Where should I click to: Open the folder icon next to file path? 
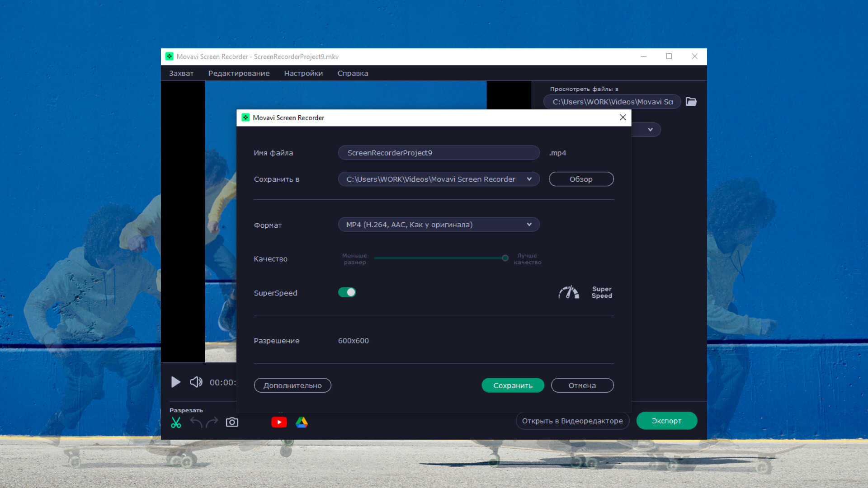(691, 102)
